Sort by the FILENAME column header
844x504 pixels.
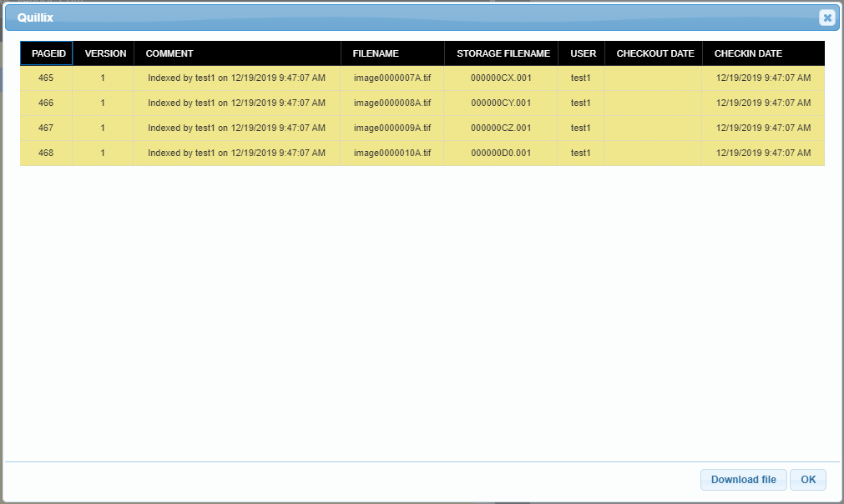coord(376,53)
